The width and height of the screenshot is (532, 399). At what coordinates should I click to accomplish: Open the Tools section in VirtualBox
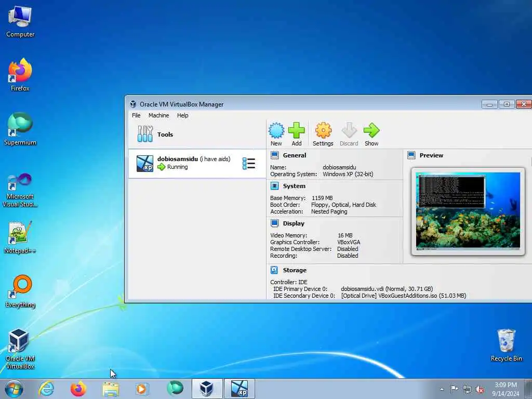click(197, 135)
